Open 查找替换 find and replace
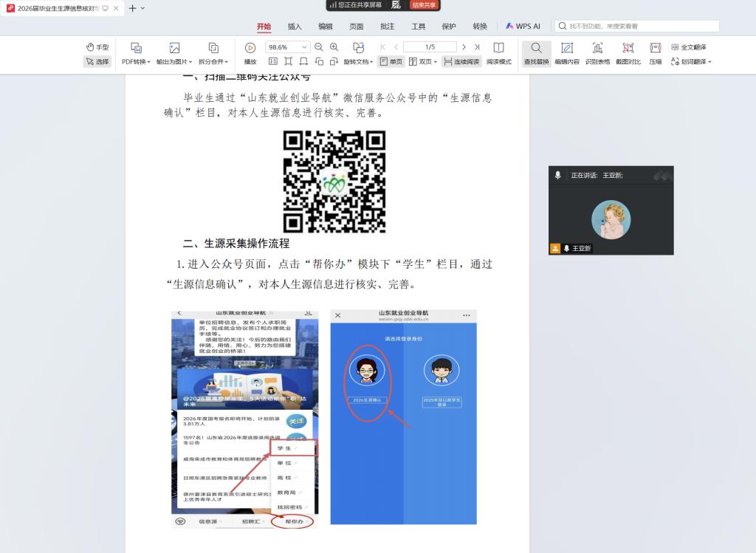This screenshot has height=553, width=756. (536, 53)
